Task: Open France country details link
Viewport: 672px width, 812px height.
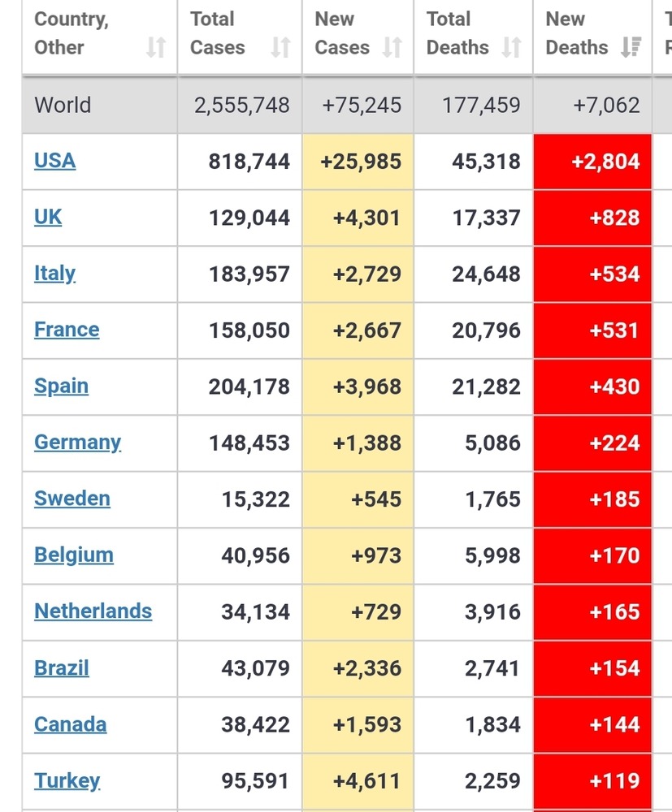Action: point(67,330)
